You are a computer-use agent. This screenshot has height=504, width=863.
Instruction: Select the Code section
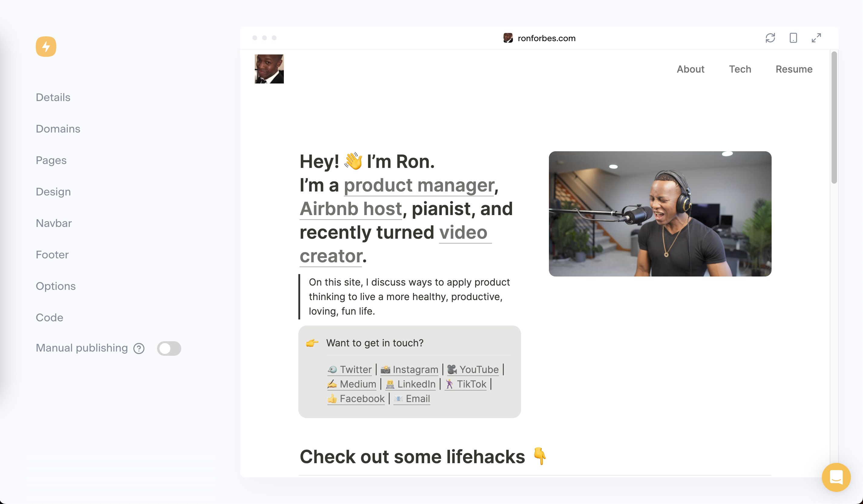tap(49, 317)
